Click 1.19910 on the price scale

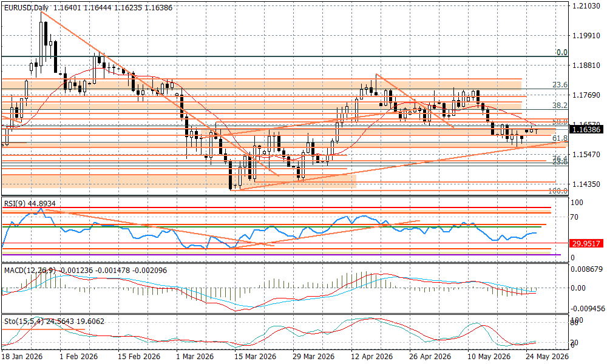tap(586, 36)
